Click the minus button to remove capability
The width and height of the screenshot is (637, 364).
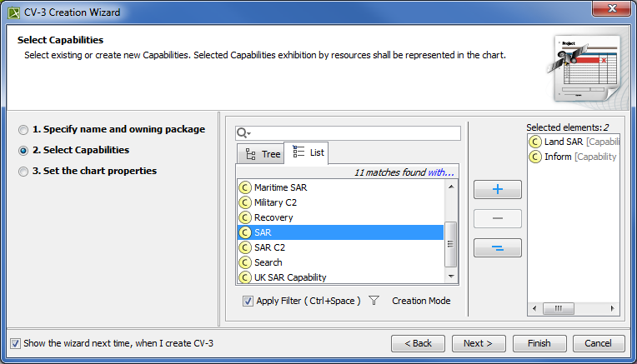(498, 218)
